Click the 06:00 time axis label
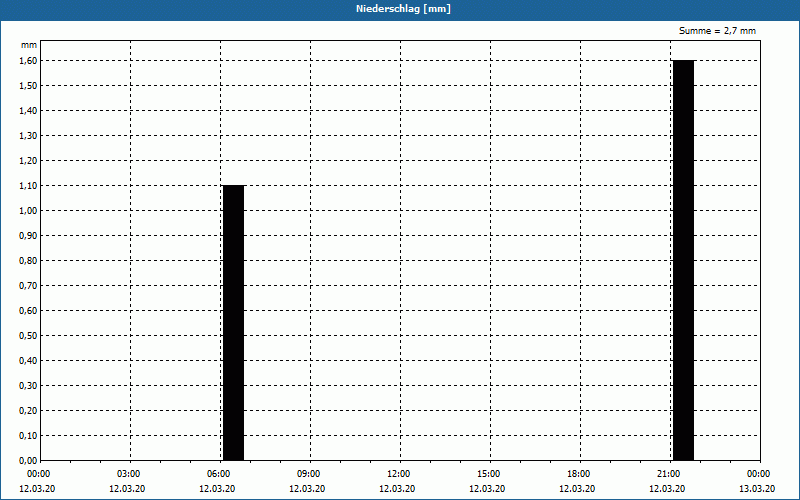The width and height of the screenshot is (800, 500). click(x=218, y=474)
